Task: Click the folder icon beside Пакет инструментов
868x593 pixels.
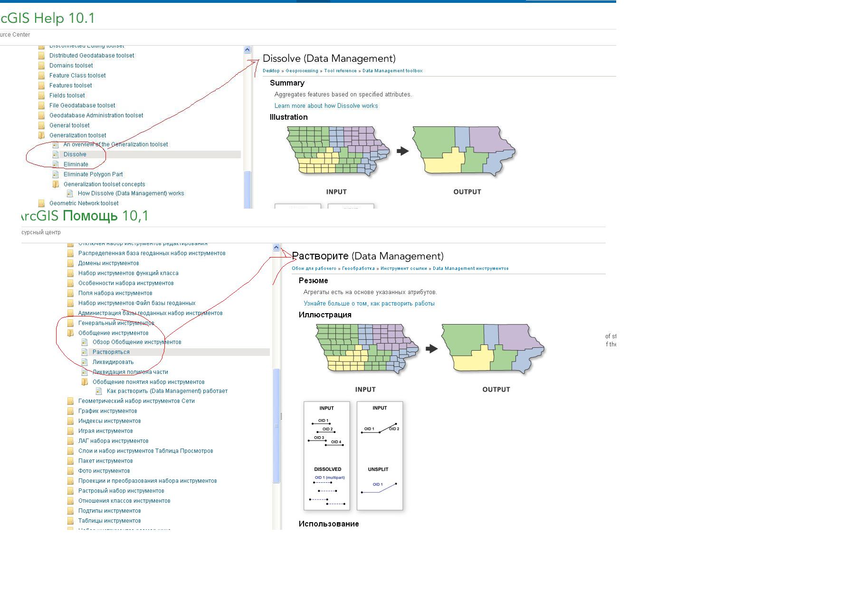Action: point(71,461)
